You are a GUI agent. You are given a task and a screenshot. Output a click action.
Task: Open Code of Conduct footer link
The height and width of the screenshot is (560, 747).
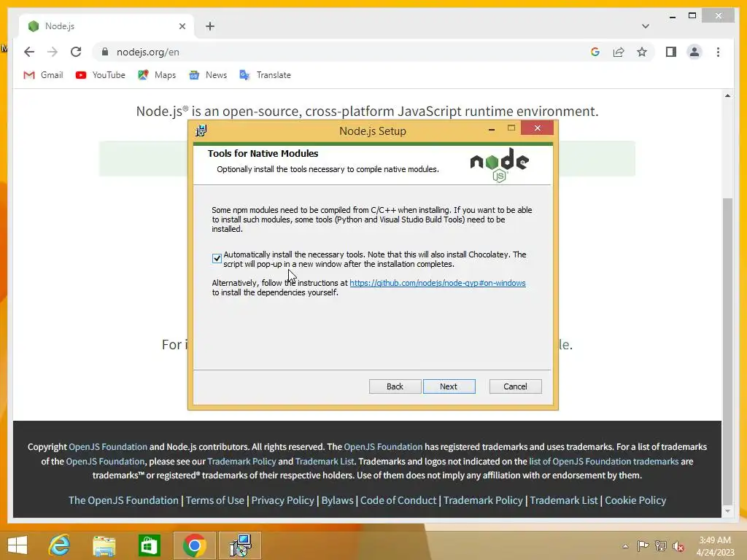(x=398, y=500)
